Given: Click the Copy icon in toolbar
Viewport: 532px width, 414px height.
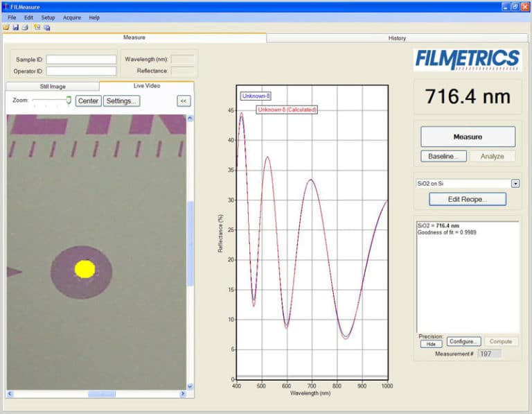Looking at the screenshot, I should point(46,27).
